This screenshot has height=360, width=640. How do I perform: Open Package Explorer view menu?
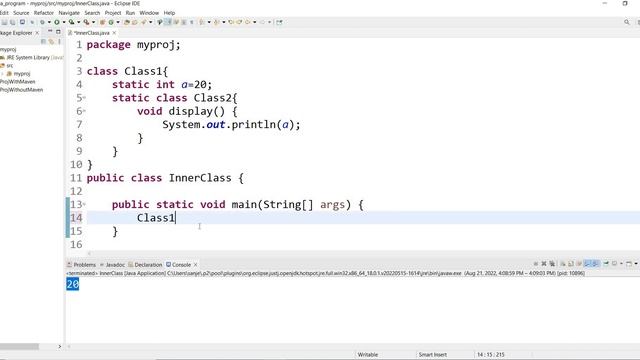tap(60, 41)
